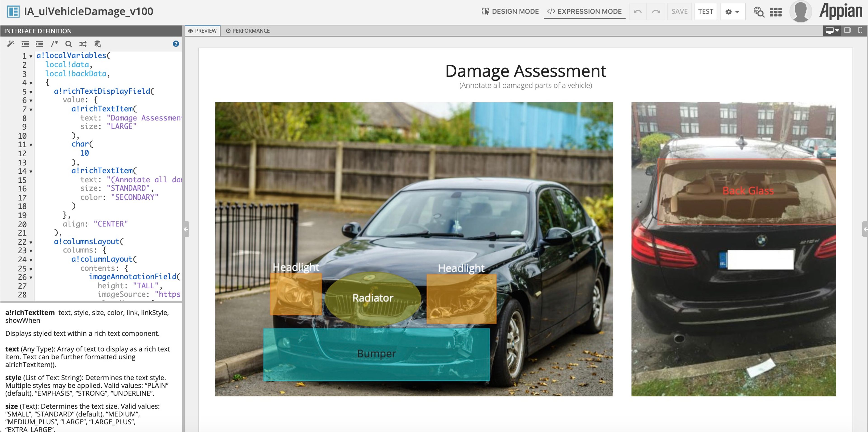This screenshot has width=868, height=432.
Task: Click the outdent code icon
Action: [25, 44]
